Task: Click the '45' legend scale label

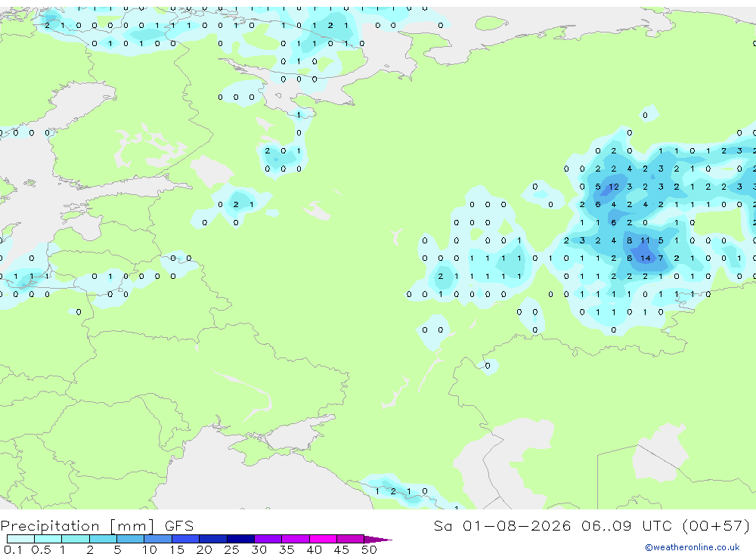Action: 342,549
